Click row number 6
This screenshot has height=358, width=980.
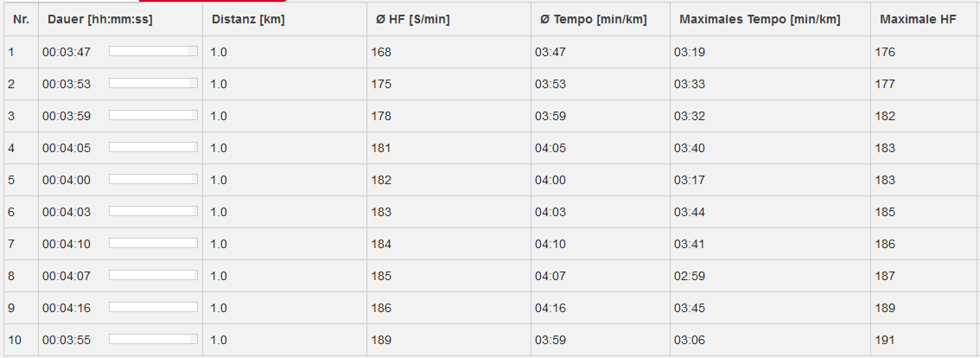11,212
